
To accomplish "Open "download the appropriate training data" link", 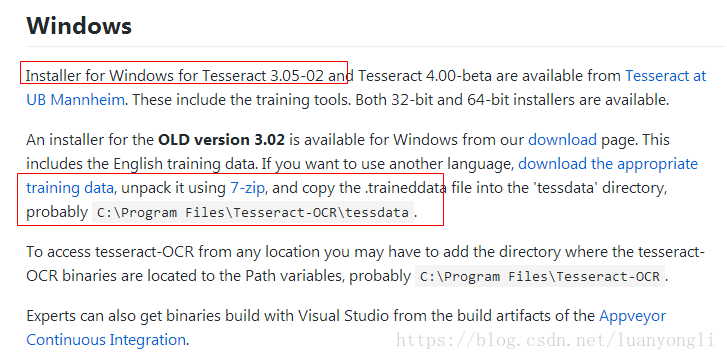I will coord(608,164).
